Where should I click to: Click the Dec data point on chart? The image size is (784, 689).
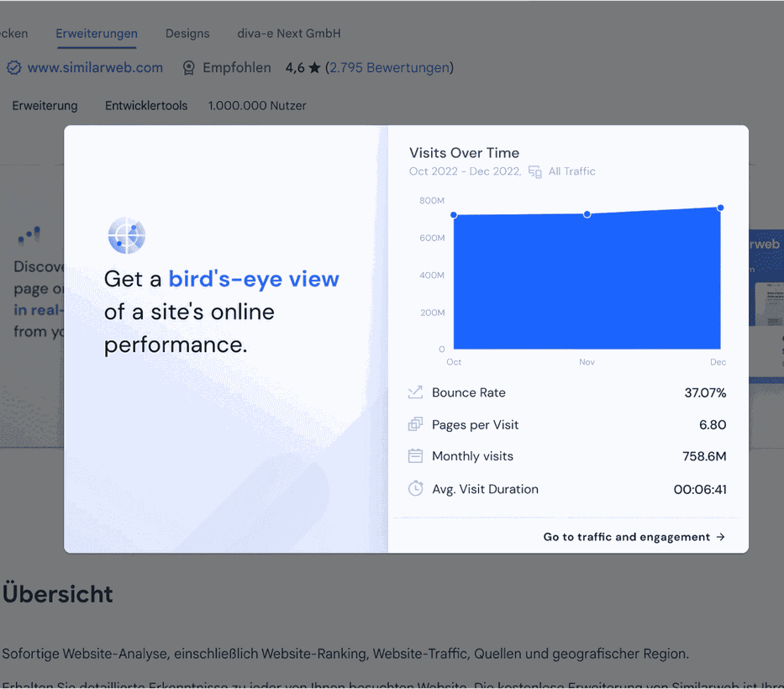[x=720, y=208]
